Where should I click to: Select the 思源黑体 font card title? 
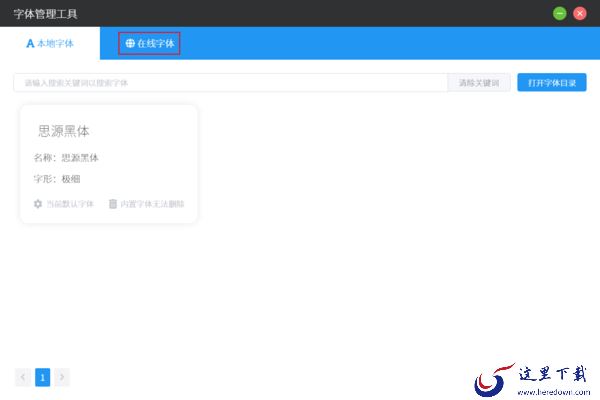64,131
